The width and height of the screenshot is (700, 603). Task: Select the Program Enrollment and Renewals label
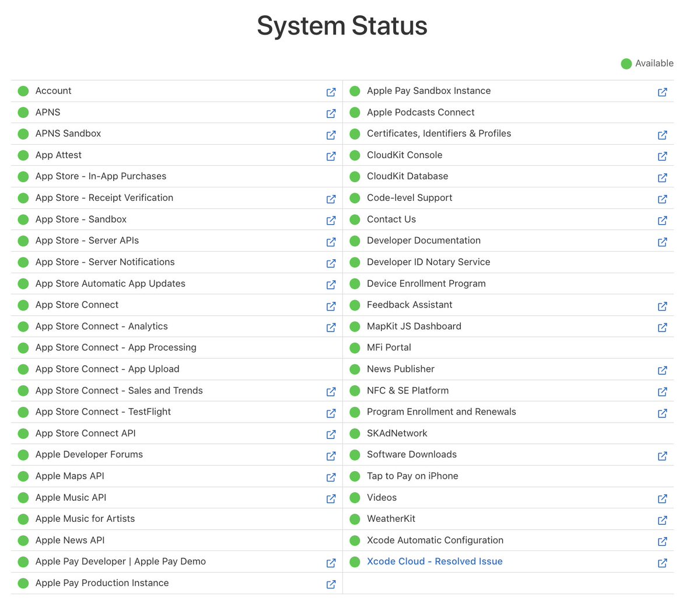coord(442,412)
